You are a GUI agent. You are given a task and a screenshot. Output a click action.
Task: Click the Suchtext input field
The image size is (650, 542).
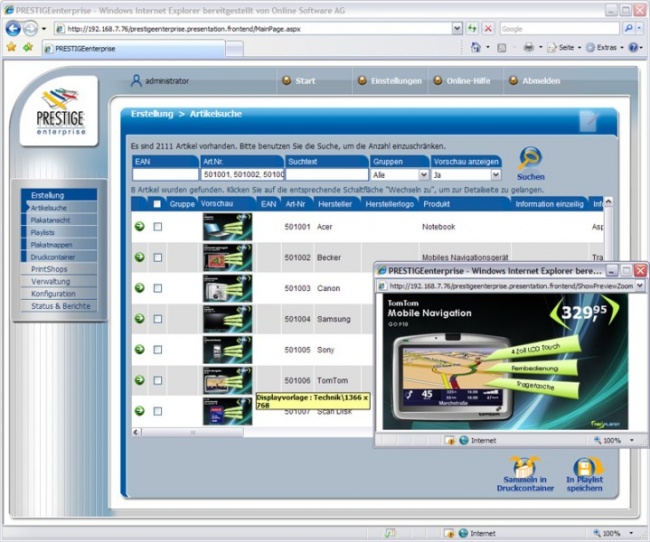(327, 175)
